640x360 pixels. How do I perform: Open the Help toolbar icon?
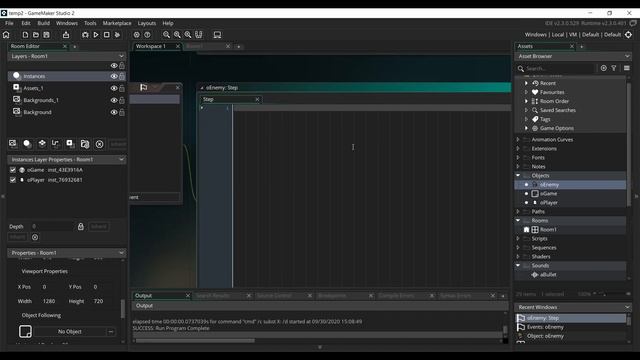[147, 35]
